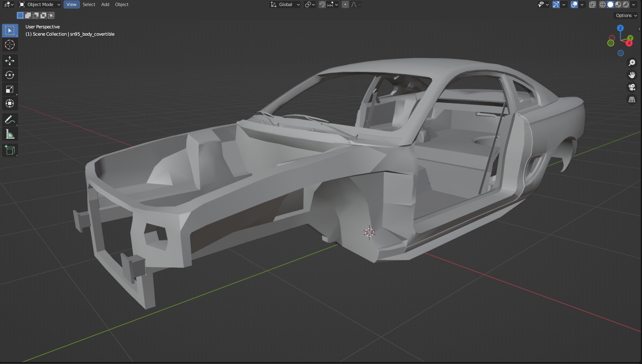The height and width of the screenshot is (364, 642).
Task: Select the Move tool in the toolbar
Action: (10, 61)
